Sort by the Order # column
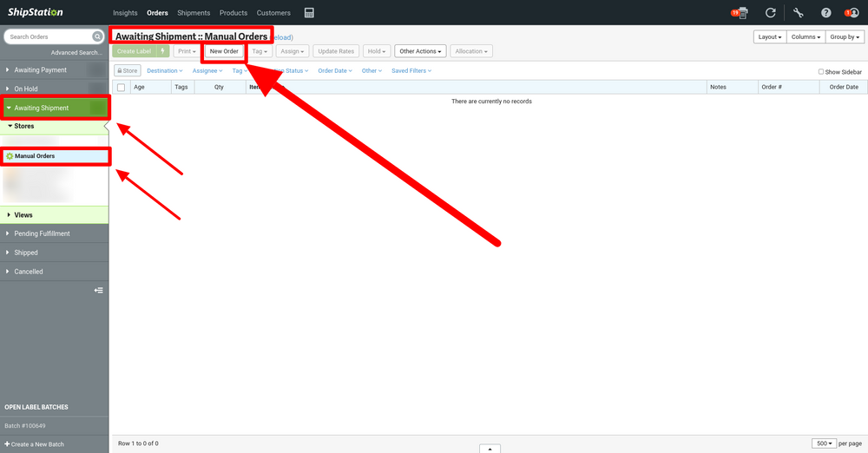 click(788, 87)
